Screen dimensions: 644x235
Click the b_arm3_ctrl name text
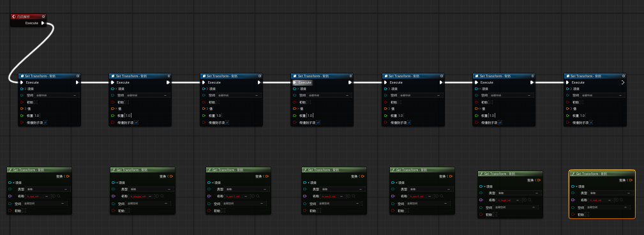click(417, 196)
